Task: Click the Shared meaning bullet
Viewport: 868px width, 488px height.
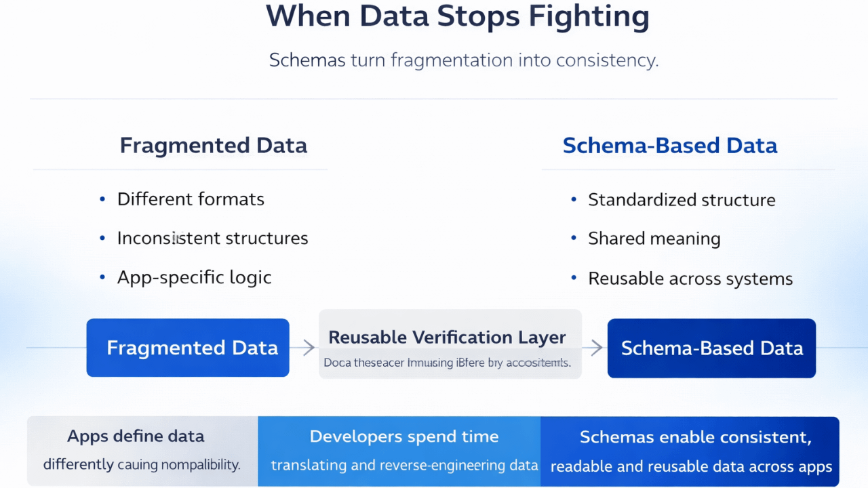Action: (654, 239)
